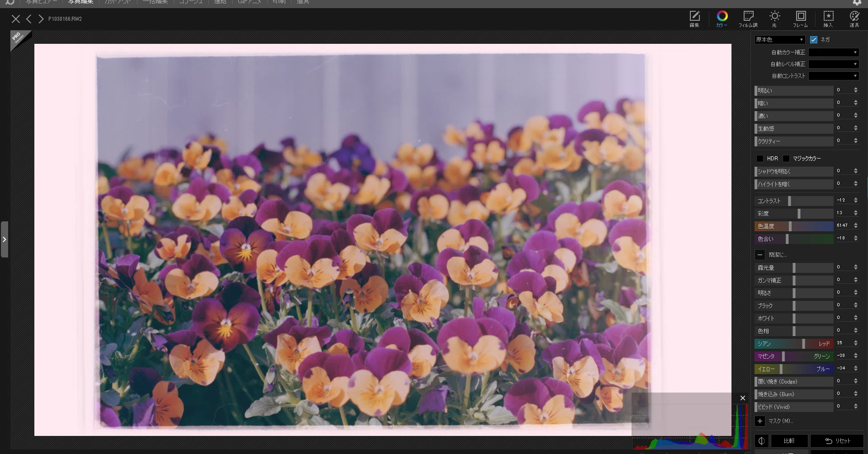Open the 編集 (Edit) tool panel

[694, 19]
